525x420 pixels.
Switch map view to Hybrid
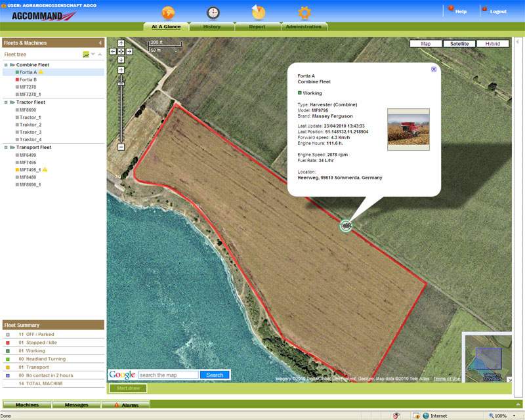[492, 44]
